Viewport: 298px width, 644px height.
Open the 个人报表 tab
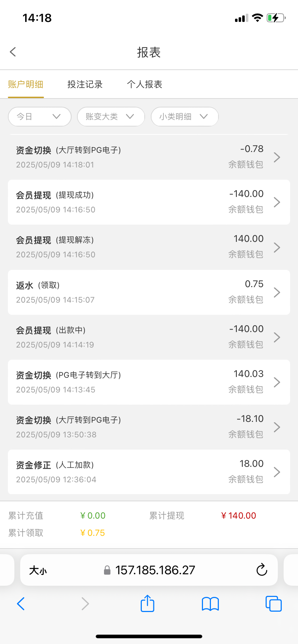point(145,84)
